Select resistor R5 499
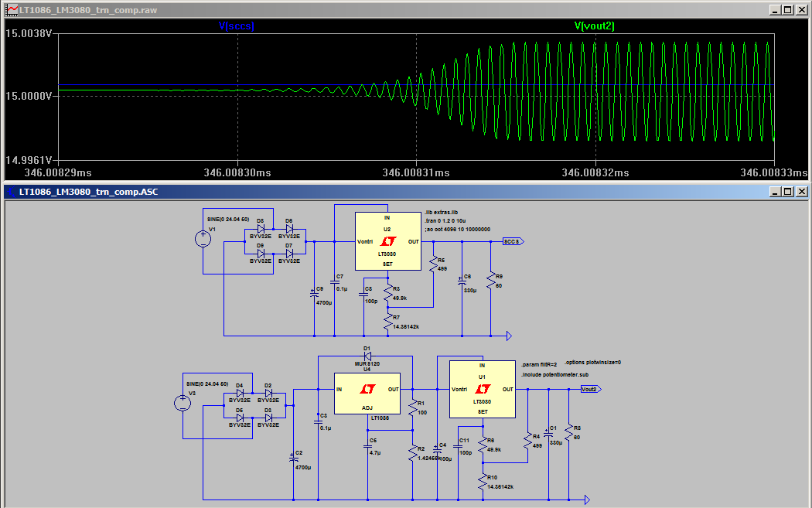 [x=433, y=264]
